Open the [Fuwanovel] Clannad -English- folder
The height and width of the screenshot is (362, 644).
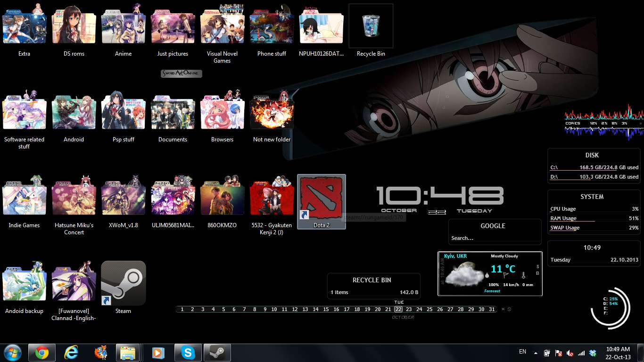[74, 281]
